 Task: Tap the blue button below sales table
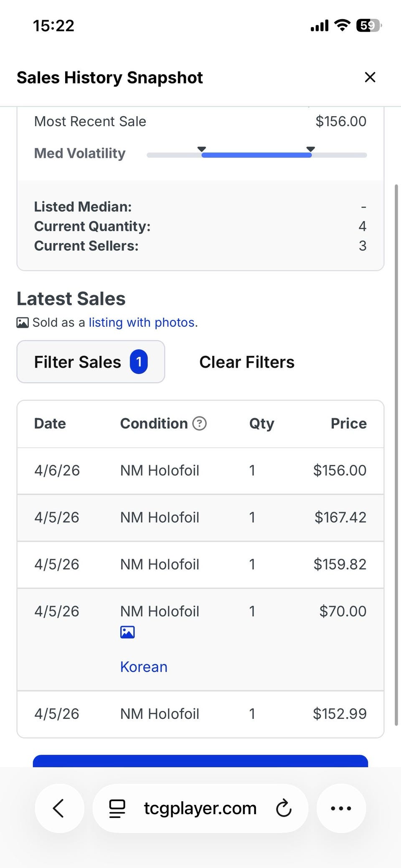click(200, 761)
